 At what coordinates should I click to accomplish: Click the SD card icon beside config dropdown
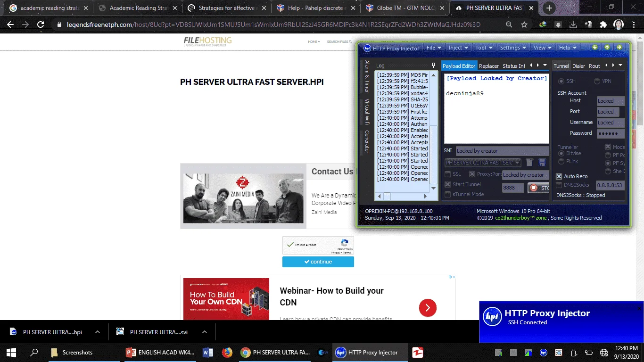(x=530, y=163)
